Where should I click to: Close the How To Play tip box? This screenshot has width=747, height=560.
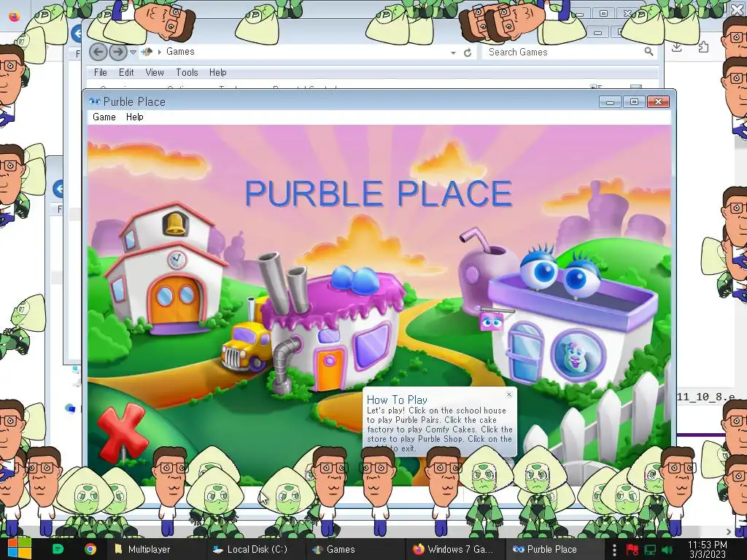[509, 394]
